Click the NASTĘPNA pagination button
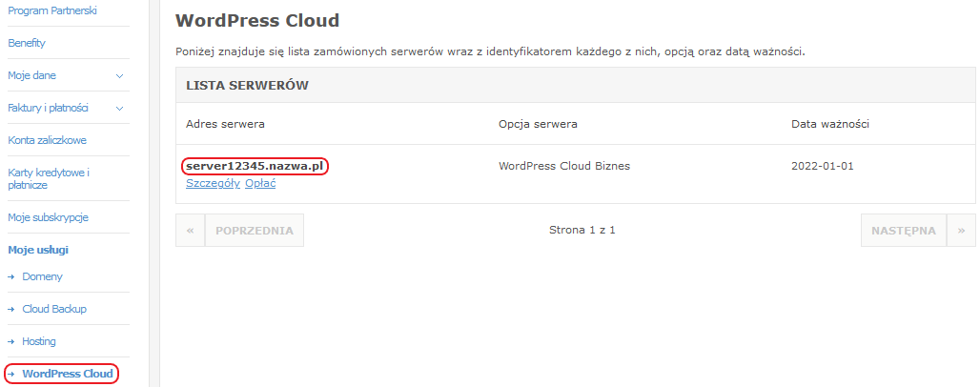 904,230
